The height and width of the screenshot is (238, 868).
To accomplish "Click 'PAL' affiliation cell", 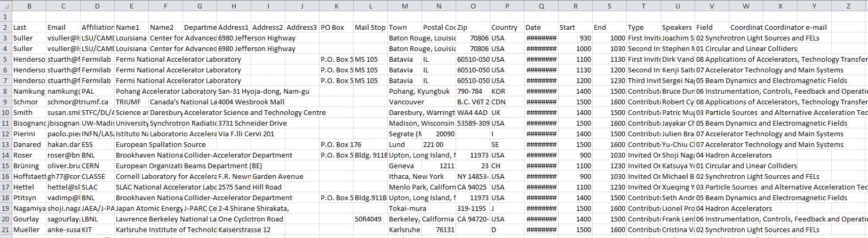I will (x=97, y=91).
